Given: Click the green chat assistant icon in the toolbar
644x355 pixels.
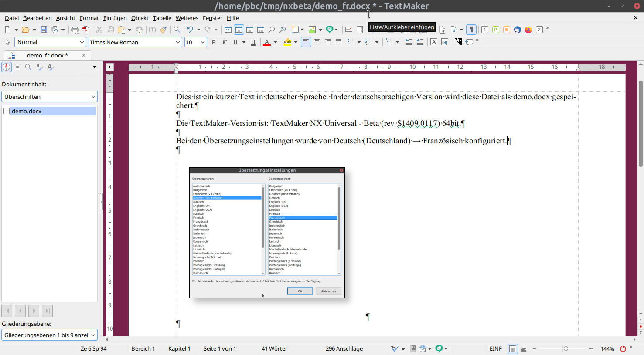Looking at the screenshot, I should pyautogui.click(x=330, y=30).
